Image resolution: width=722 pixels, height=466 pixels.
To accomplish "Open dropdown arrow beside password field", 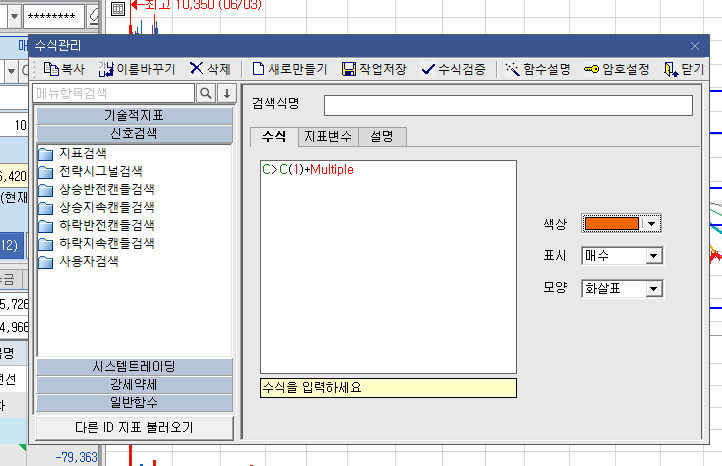I will 15,17.
